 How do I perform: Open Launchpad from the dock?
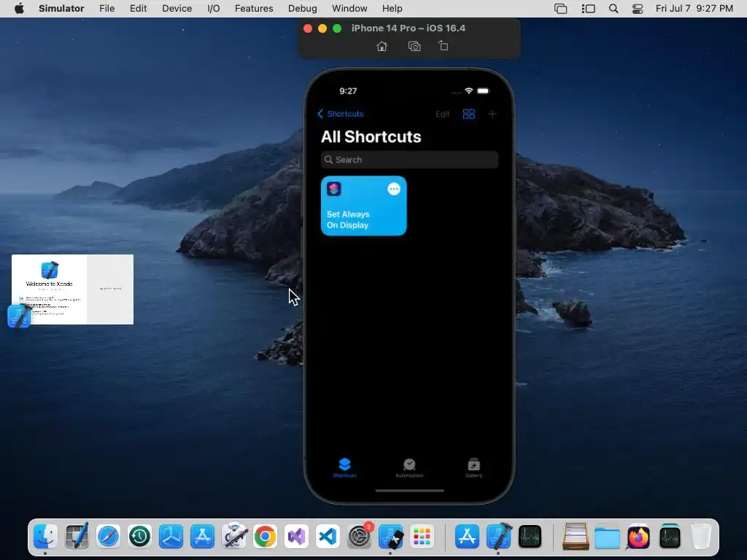click(x=422, y=537)
